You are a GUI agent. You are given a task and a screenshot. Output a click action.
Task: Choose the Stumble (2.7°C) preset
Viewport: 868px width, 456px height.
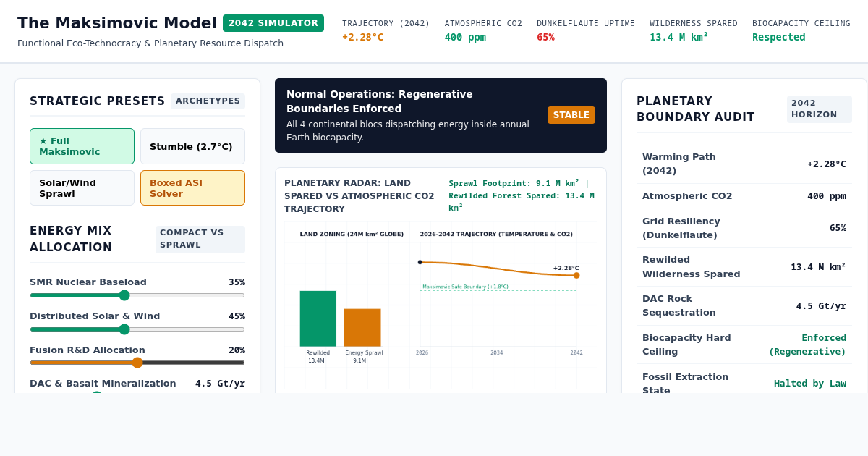coord(192,146)
